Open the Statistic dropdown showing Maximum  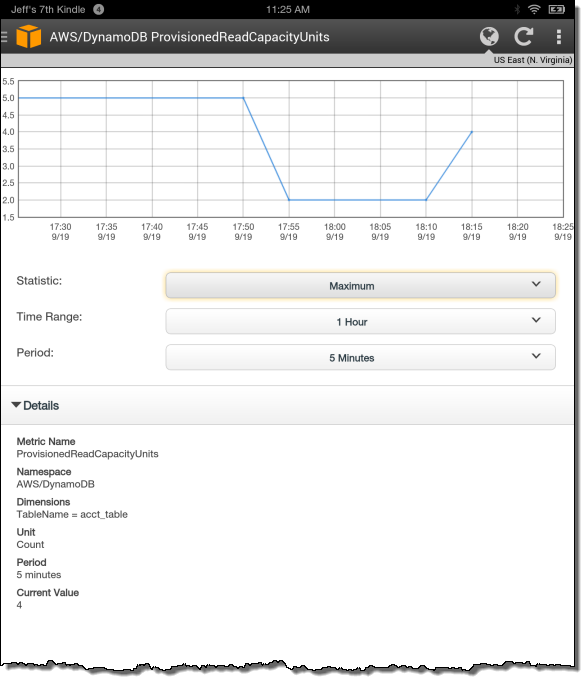click(360, 285)
